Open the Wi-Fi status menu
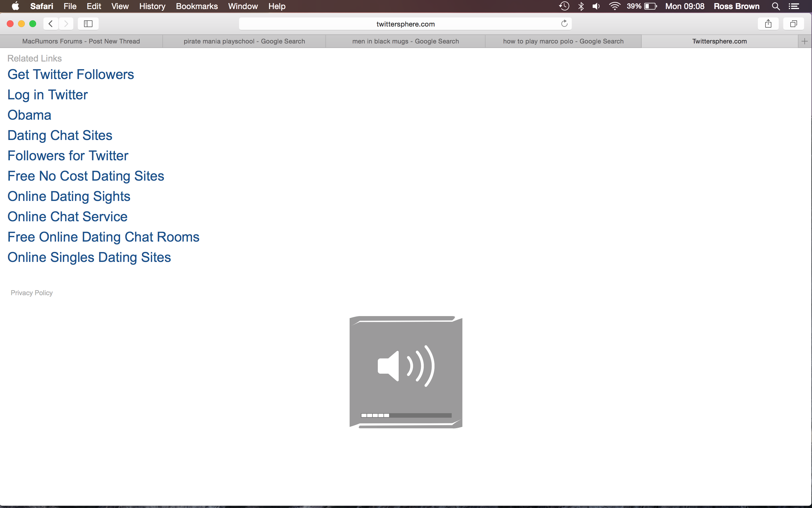 pos(615,6)
